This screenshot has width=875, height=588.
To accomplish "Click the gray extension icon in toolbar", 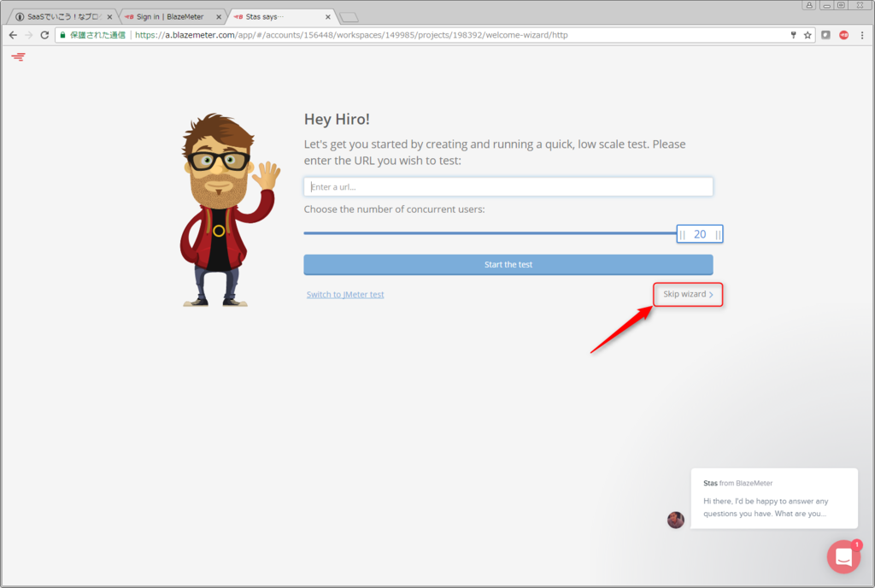I will click(826, 34).
